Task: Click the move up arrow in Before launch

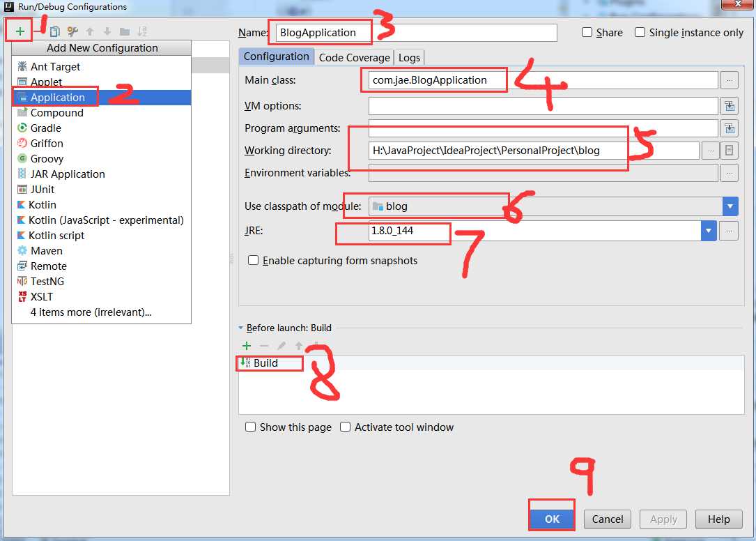Action: pyautogui.click(x=299, y=346)
